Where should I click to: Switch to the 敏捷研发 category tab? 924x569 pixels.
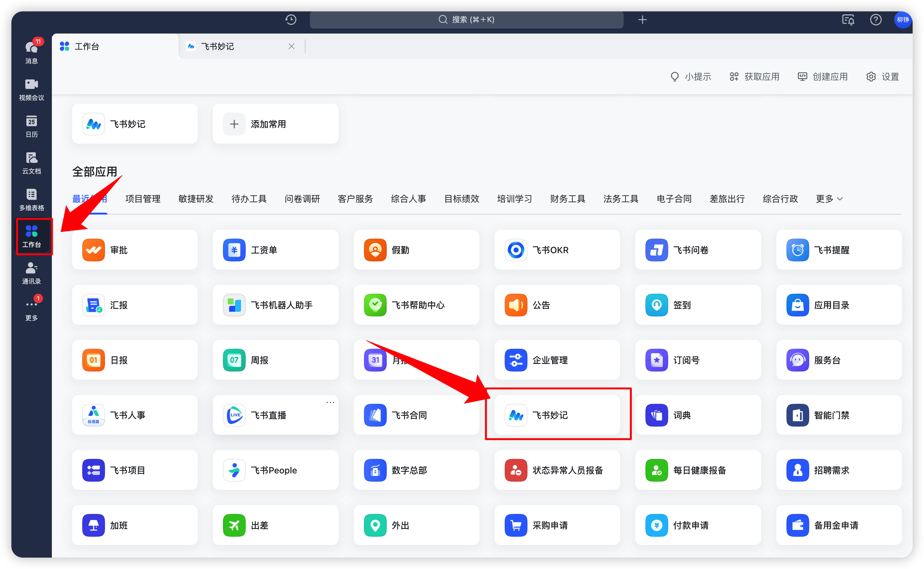click(196, 199)
